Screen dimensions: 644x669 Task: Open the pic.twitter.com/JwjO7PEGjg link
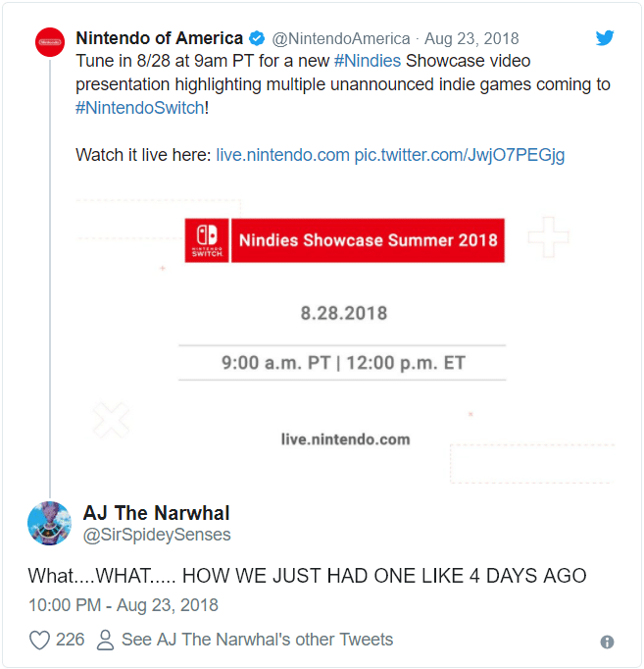(459, 155)
